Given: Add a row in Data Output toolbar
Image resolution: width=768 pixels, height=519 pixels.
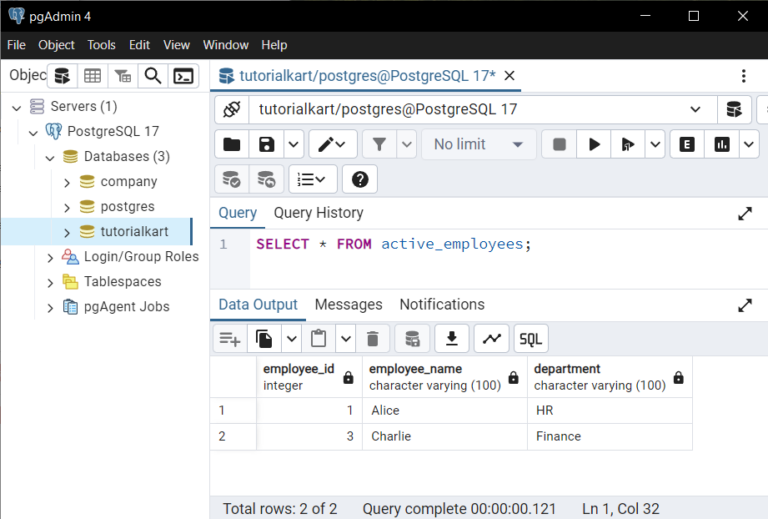Looking at the screenshot, I should point(230,339).
